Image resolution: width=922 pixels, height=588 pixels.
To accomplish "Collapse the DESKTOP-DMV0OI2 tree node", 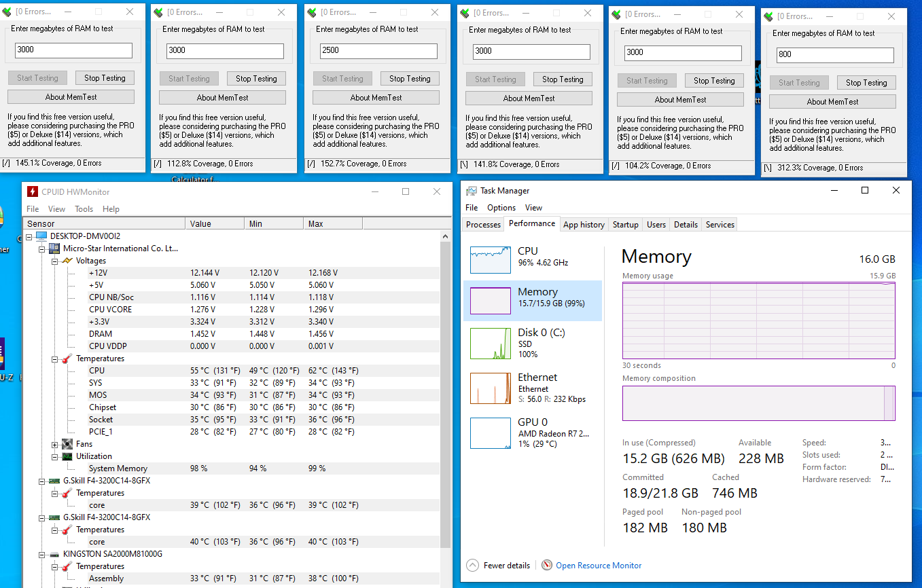I will [29, 236].
